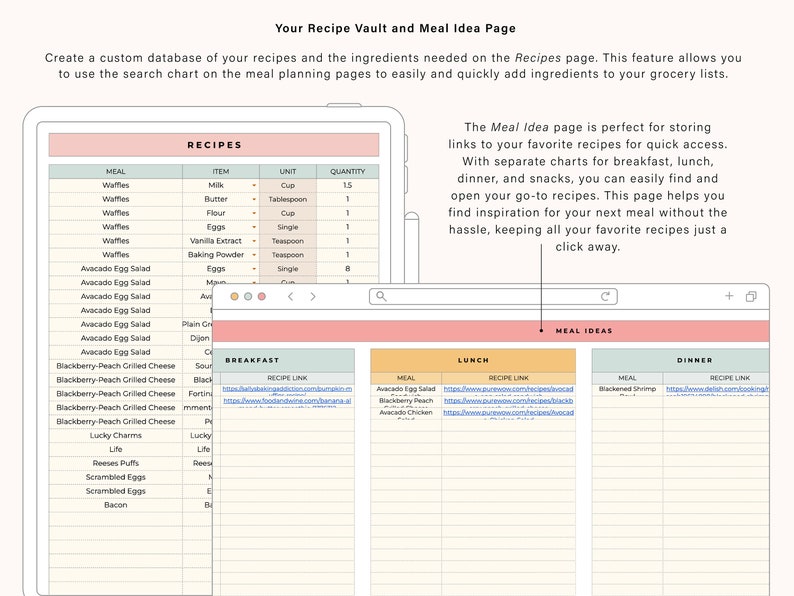The image size is (794, 596).
Task: Select the Reeses Puffs meal cell
Action: click(x=115, y=463)
